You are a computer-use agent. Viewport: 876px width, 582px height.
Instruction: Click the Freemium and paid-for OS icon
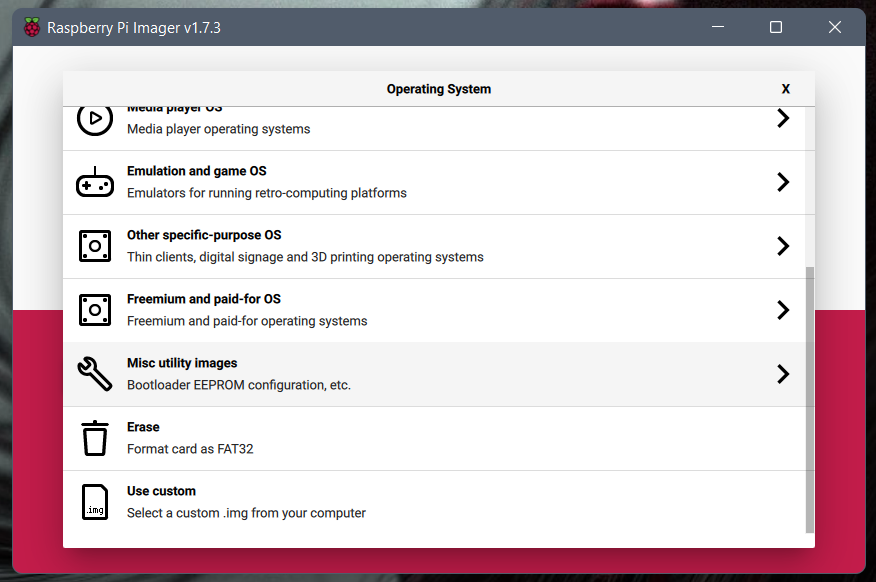pos(95,310)
